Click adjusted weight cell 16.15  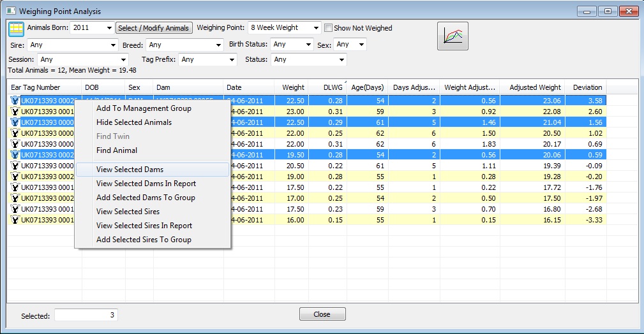coord(533,220)
